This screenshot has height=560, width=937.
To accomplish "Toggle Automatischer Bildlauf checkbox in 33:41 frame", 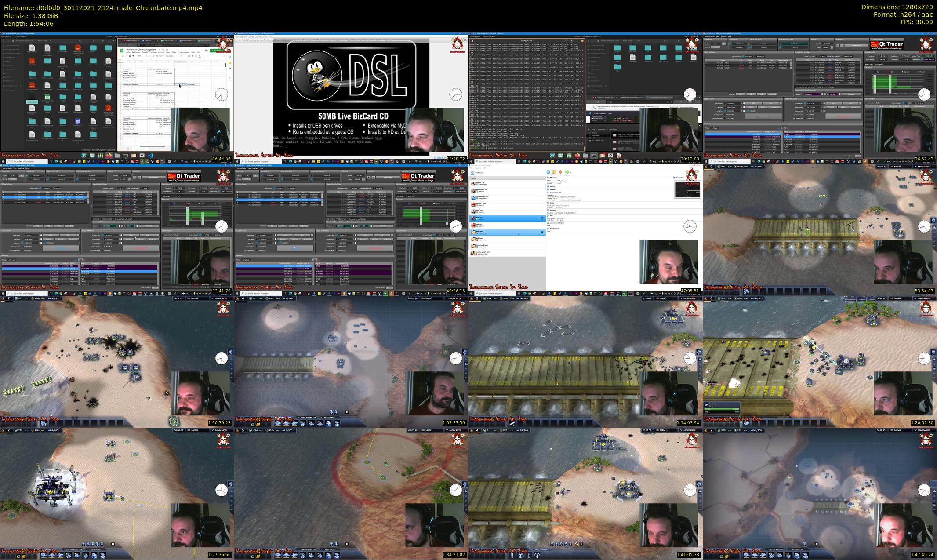I will [163, 235].
